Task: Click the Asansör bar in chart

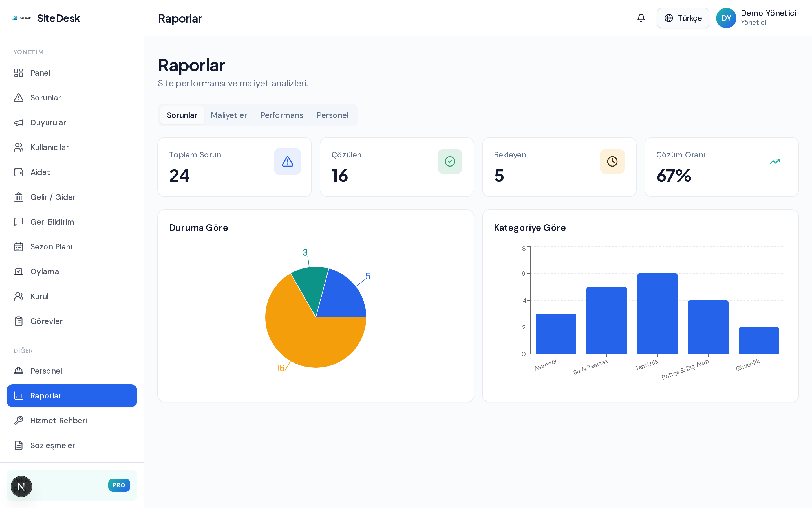Action: pos(556,334)
